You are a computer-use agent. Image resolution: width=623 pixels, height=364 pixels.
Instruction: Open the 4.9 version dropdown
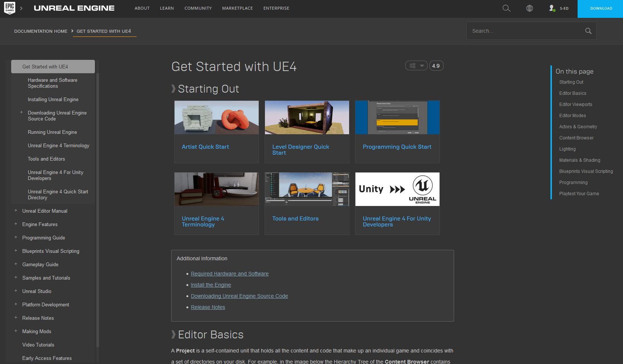coord(435,65)
